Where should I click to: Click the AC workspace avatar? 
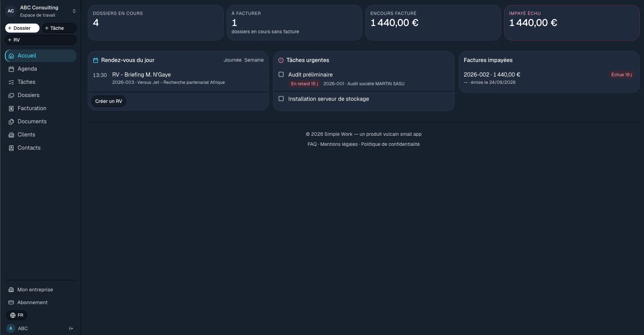pyautogui.click(x=11, y=11)
